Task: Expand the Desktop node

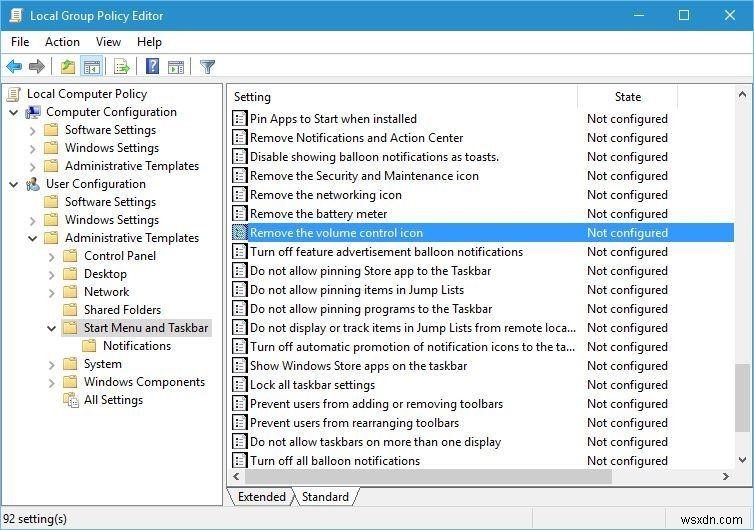Action: [x=51, y=275]
